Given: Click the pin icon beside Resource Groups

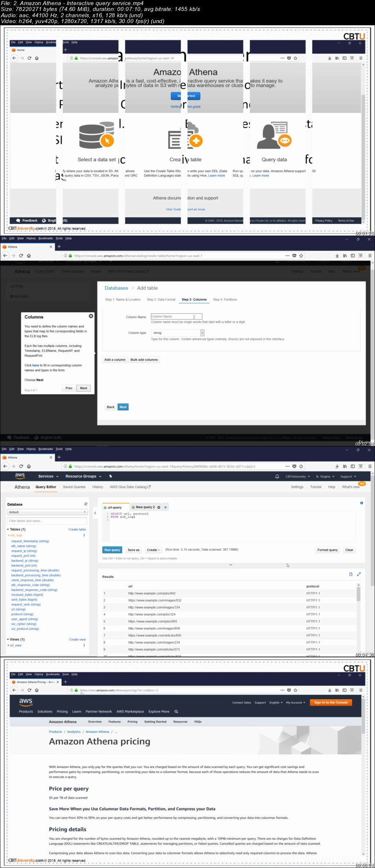Looking at the screenshot, I should point(111,476).
